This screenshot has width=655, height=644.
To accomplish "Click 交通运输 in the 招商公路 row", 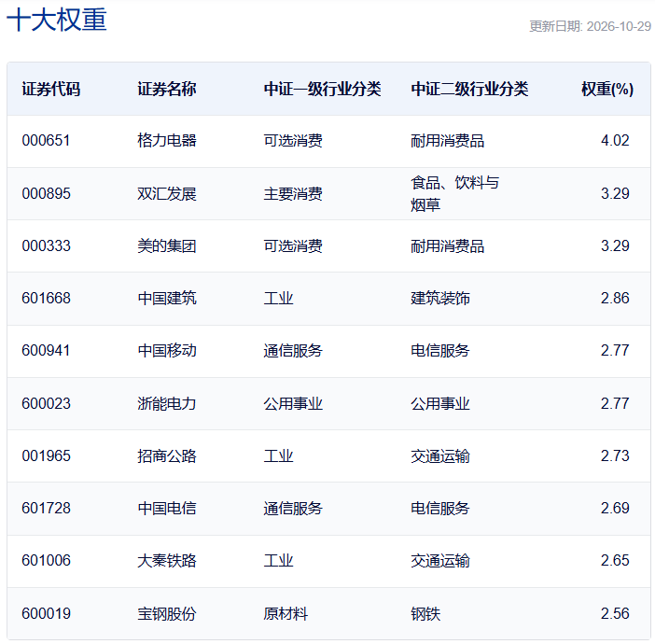I will tap(440, 455).
